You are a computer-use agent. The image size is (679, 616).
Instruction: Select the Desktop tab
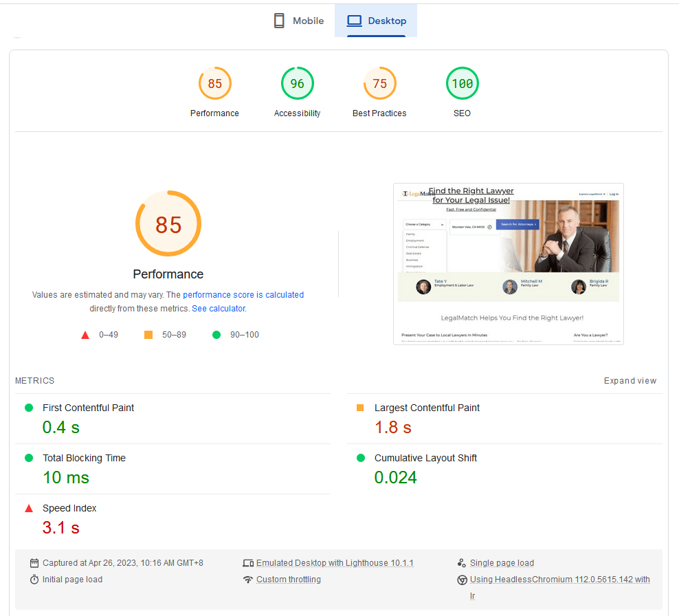click(376, 21)
